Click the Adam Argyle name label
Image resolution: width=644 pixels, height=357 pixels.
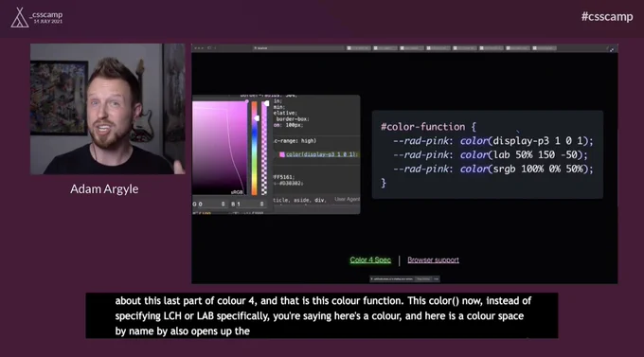pos(104,189)
